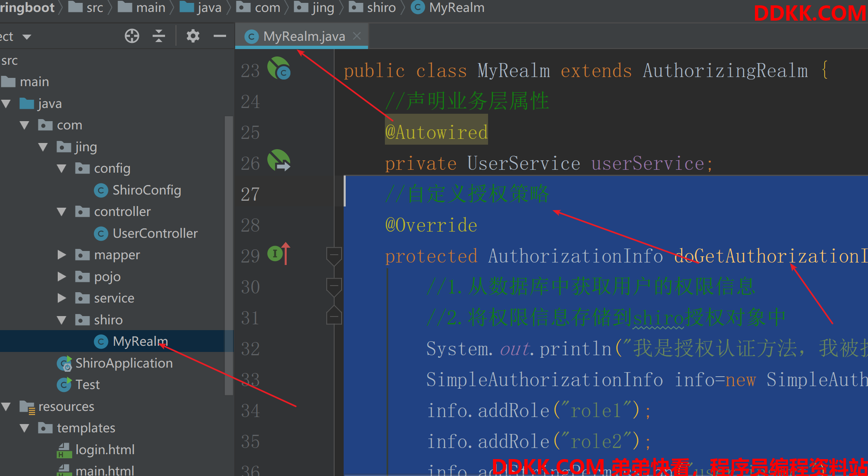
Task: Expand the service package node
Action: 61,298
